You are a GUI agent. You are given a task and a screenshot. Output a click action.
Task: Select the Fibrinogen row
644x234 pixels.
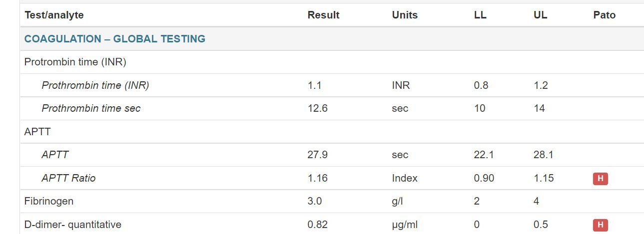point(49,201)
